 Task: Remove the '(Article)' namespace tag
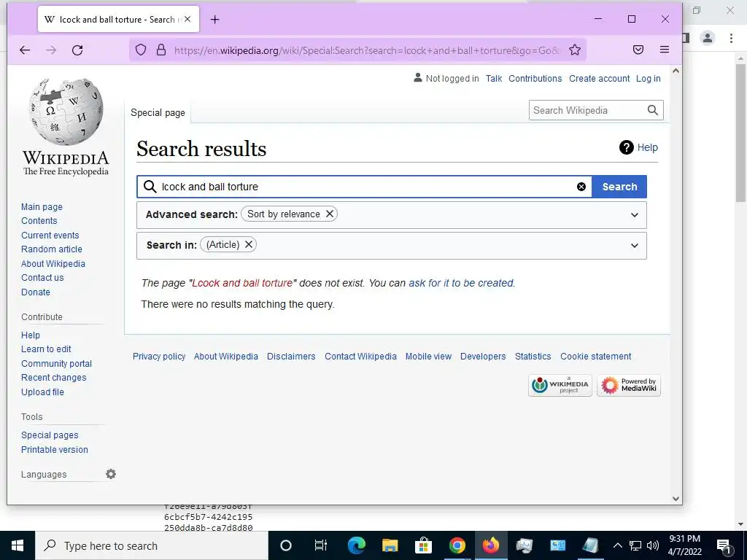point(248,244)
